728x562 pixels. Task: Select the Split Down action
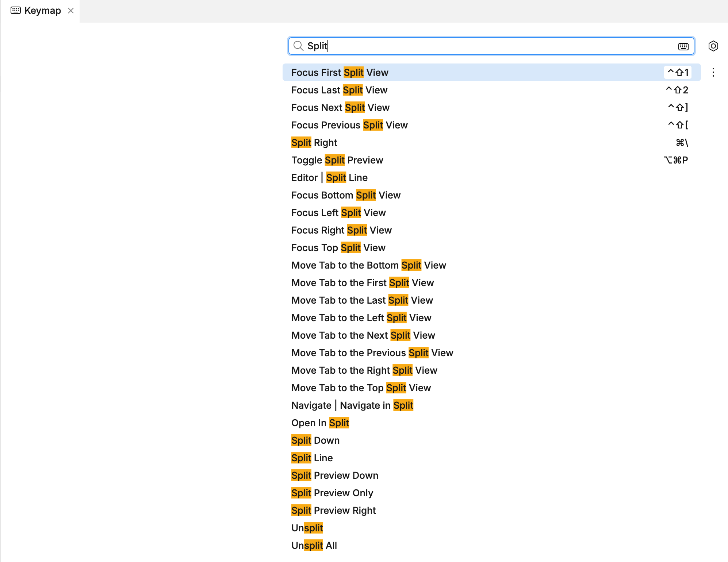491,440
